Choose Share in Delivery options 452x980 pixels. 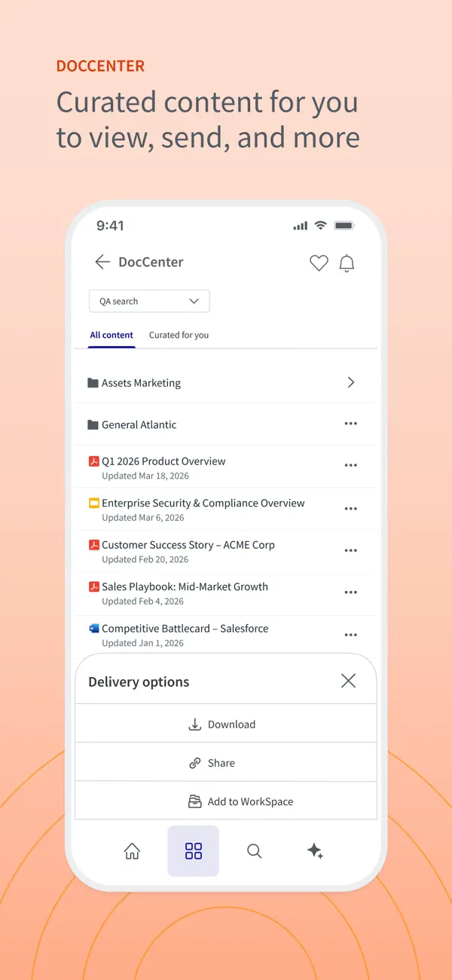[x=226, y=763]
